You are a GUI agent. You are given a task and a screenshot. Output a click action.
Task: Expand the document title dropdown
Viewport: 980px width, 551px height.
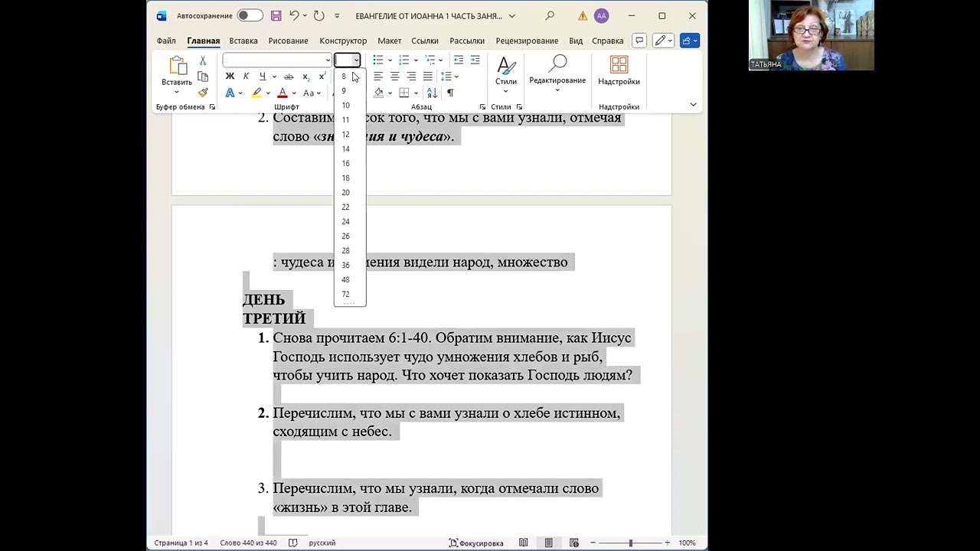pos(512,16)
